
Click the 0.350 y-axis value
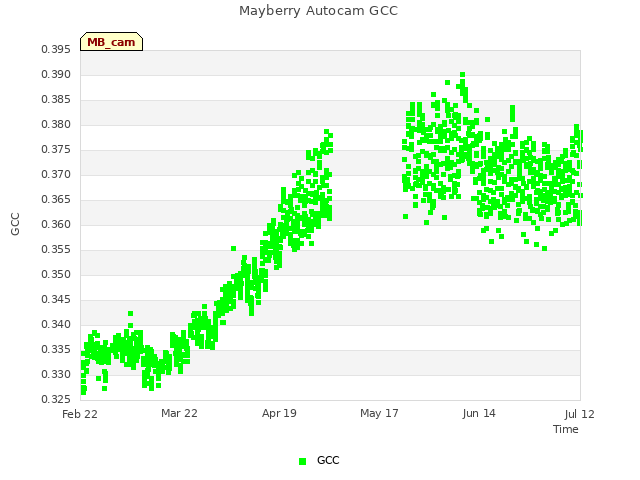click(56, 275)
